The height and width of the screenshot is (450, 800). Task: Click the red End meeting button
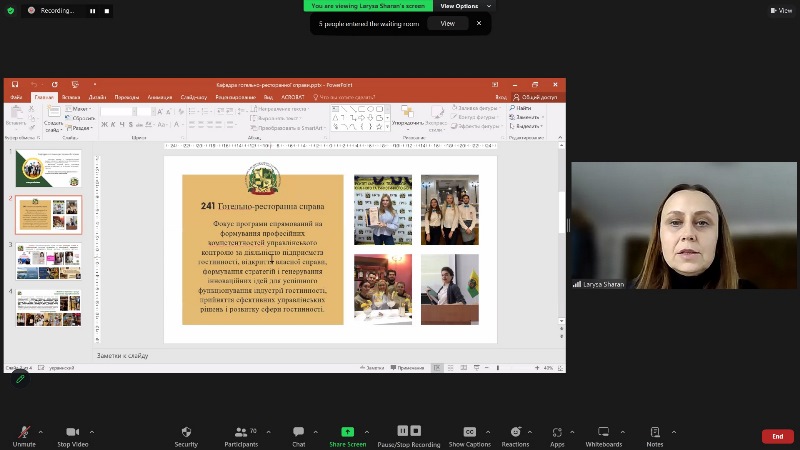[x=777, y=436]
